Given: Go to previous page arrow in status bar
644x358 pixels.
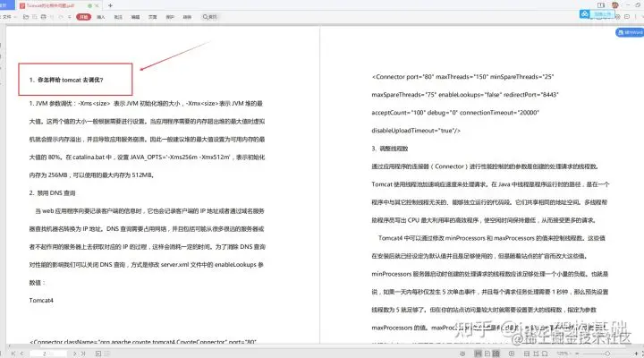Looking at the screenshot, I should pyautogui.click(x=21, y=354).
